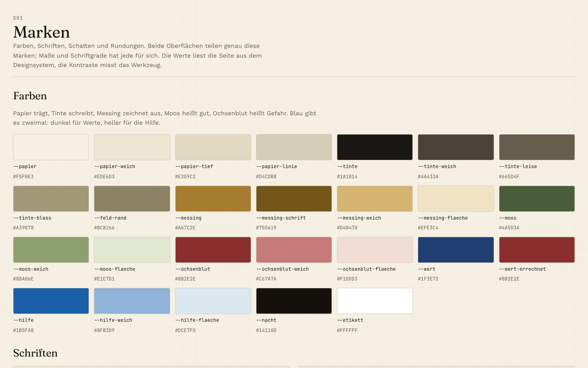
Task: Select the blue --hilfe swatch
Action: pyautogui.click(x=51, y=301)
